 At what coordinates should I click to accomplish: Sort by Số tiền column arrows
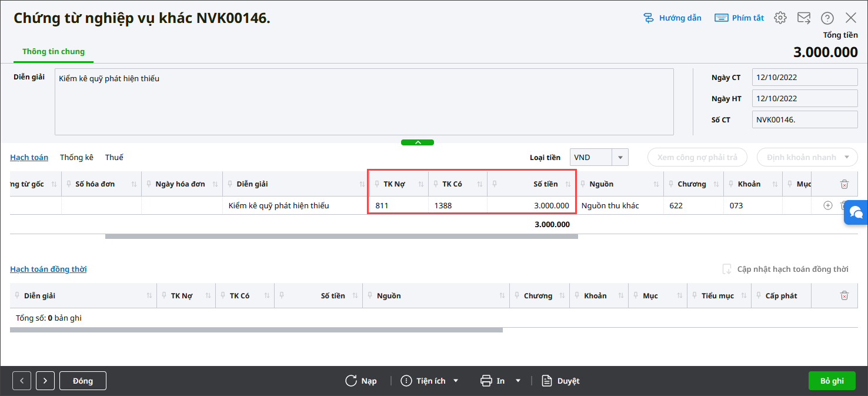(x=568, y=184)
